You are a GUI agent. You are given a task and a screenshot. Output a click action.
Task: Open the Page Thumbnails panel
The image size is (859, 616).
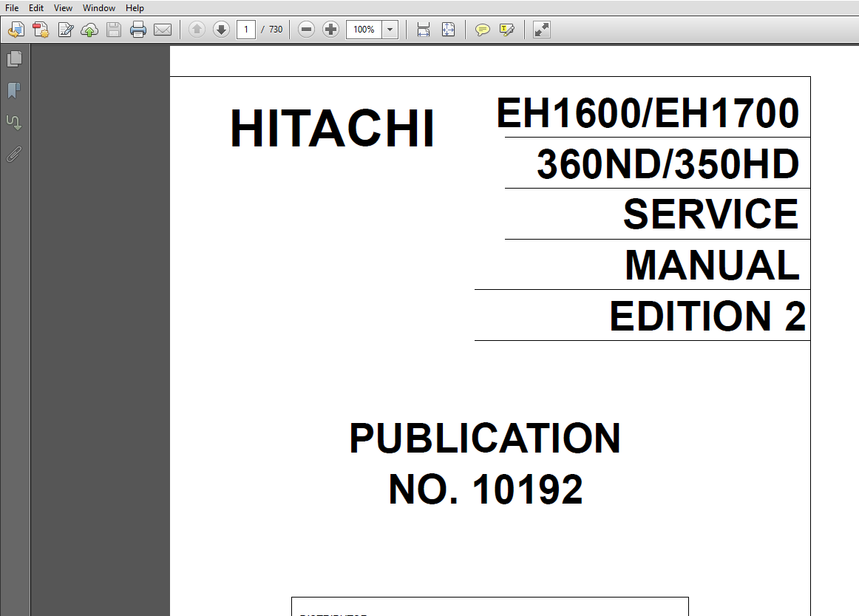click(15, 58)
